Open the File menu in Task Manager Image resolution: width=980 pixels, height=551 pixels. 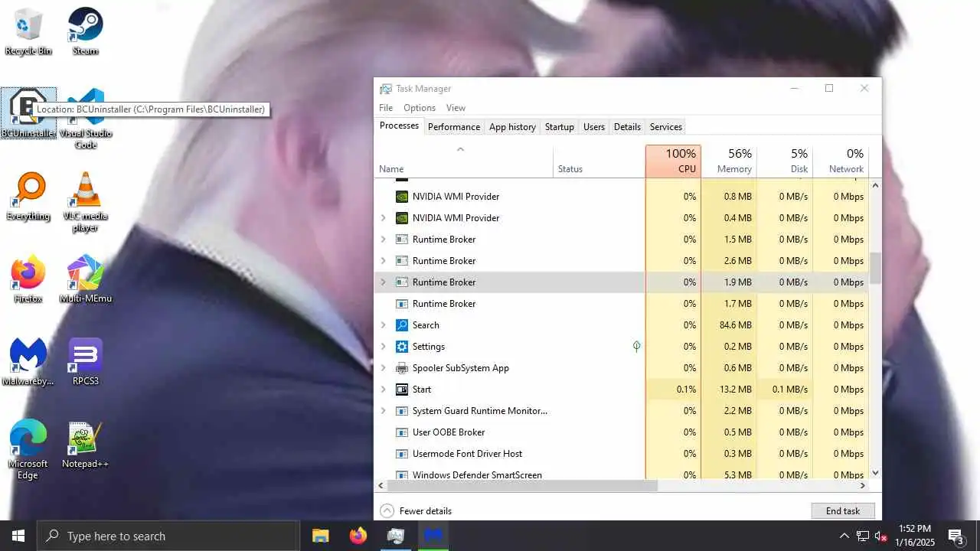(386, 108)
